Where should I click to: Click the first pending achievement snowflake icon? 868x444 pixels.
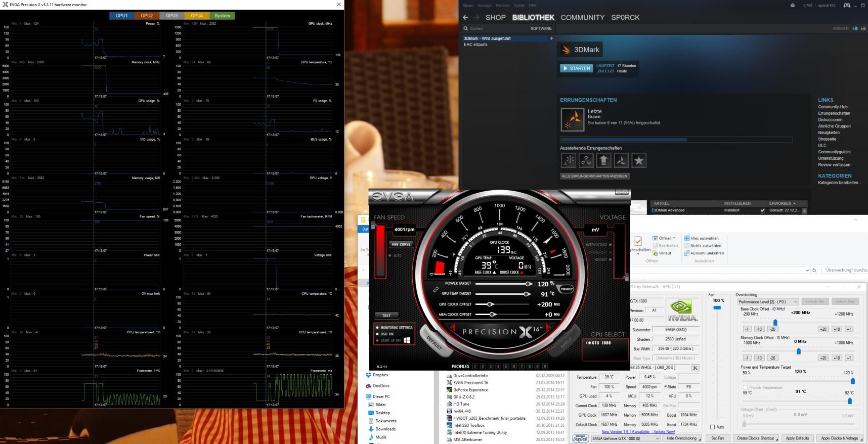coord(569,160)
